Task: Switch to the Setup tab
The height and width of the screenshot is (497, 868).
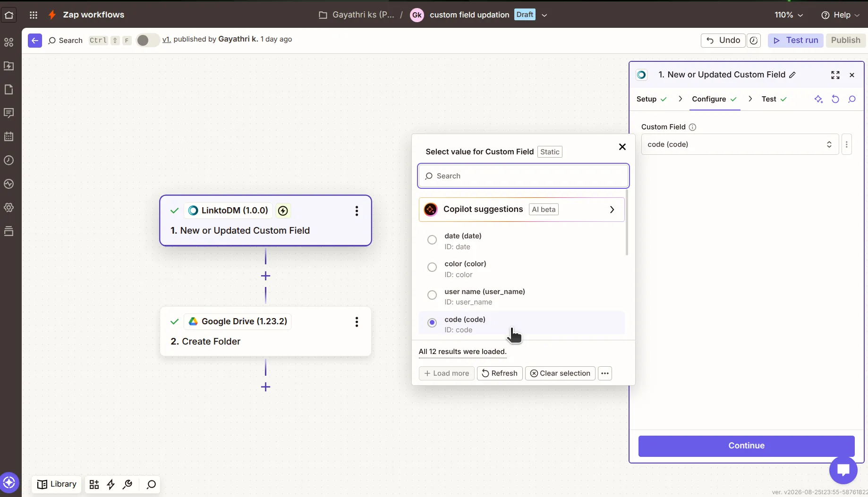Action: point(652,99)
